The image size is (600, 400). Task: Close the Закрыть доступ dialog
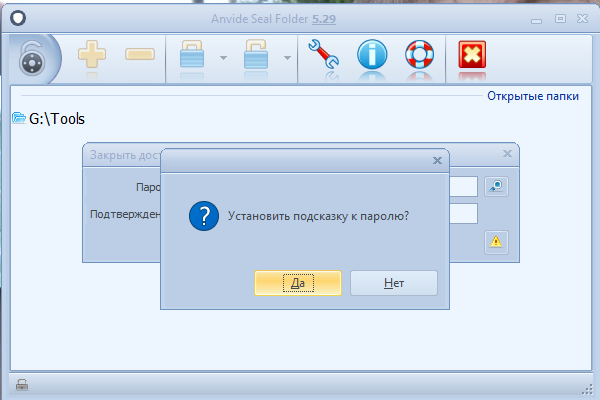(x=507, y=154)
